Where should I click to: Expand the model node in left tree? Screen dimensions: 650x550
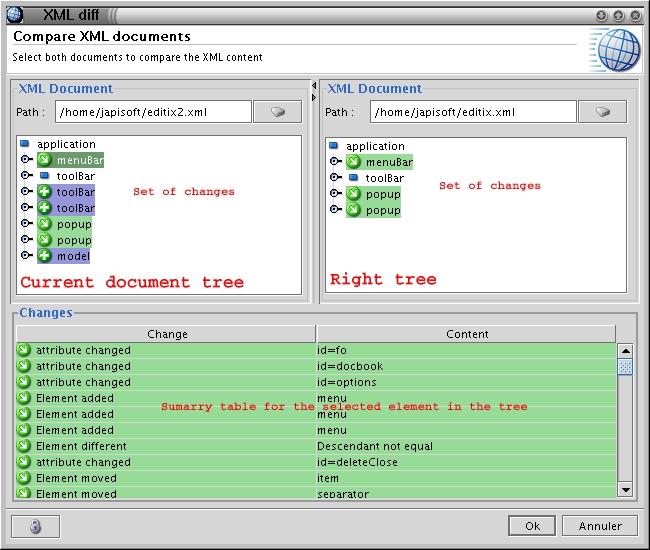tap(25, 256)
